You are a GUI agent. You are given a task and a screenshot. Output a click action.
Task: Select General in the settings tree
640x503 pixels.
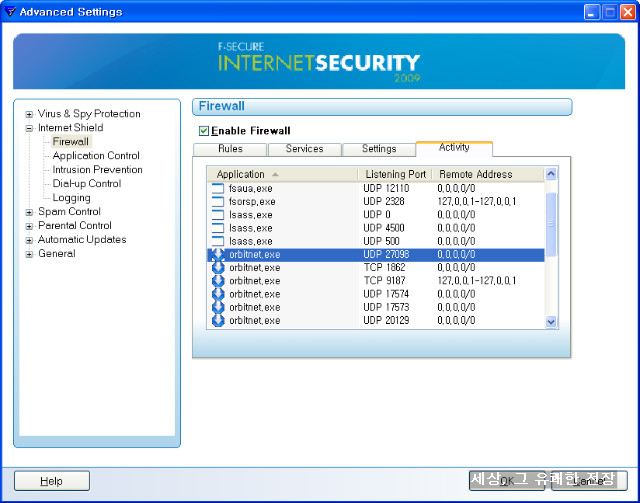coord(57,254)
